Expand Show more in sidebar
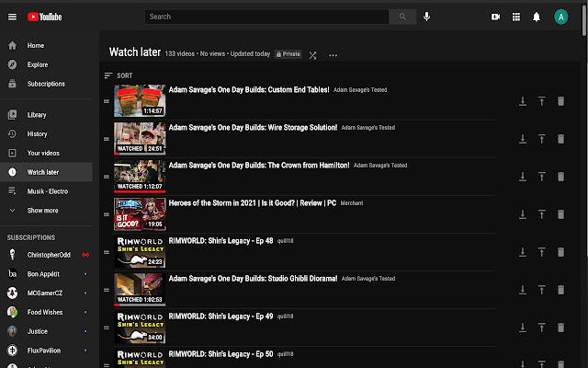This screenshot has height=368, width=588. click(x=46, y=211)
